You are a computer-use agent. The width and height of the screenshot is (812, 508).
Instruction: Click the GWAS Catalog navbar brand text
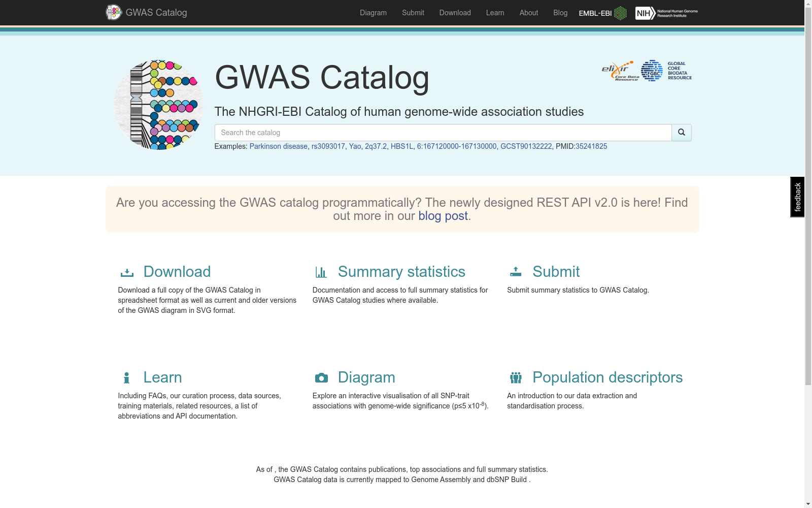(x=156, y=13)
